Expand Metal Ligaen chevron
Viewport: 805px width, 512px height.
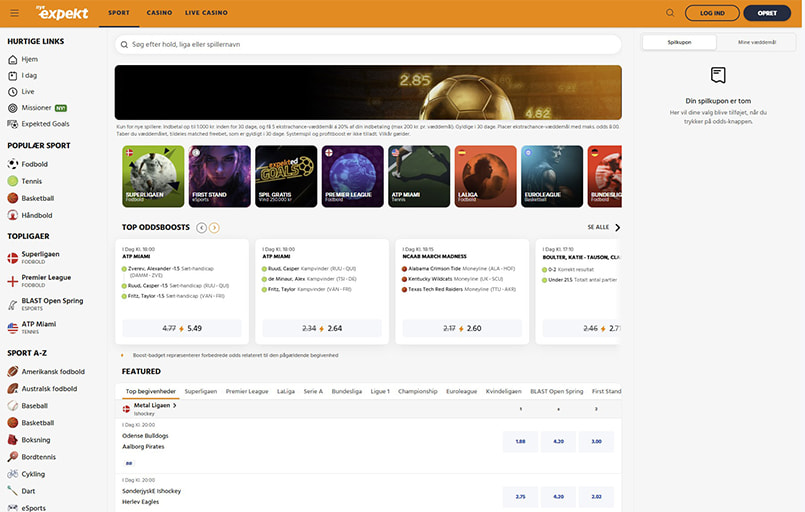[x=175, y=405]
